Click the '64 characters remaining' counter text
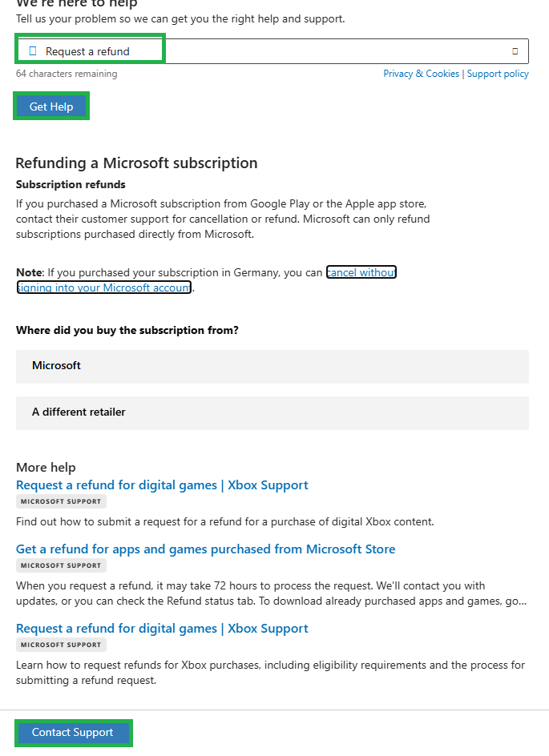 point(67,74)
